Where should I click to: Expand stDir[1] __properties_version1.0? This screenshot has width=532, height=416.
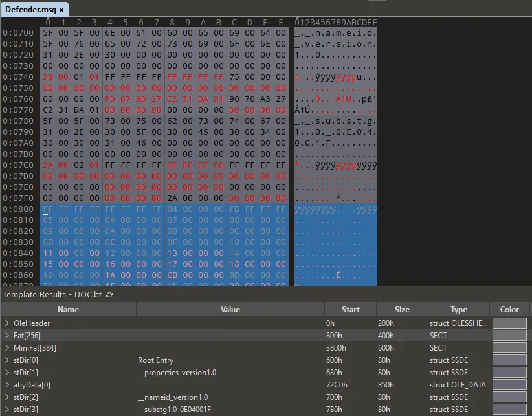pos(6,373)
